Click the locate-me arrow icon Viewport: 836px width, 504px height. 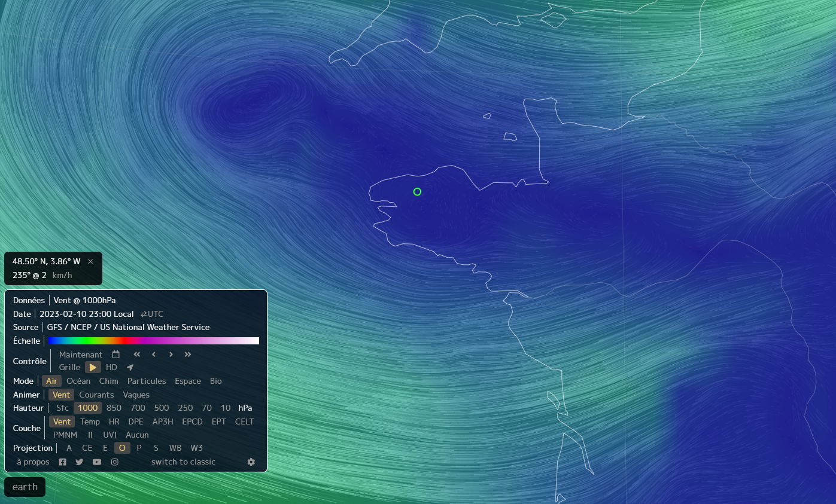(x=130, y=367)
